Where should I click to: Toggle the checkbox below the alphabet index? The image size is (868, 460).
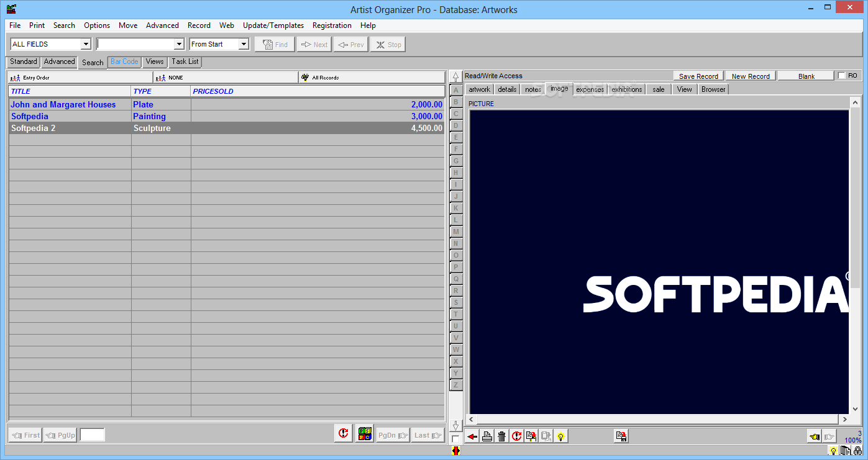tap(455, 439)
